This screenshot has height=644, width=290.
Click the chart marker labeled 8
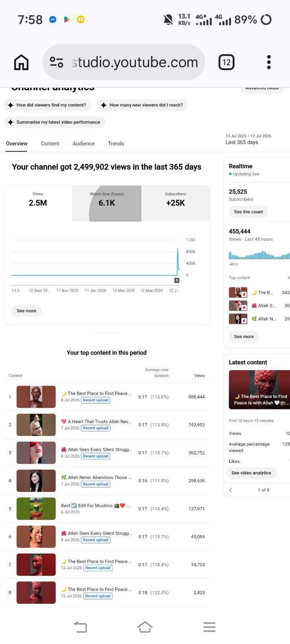176,280
